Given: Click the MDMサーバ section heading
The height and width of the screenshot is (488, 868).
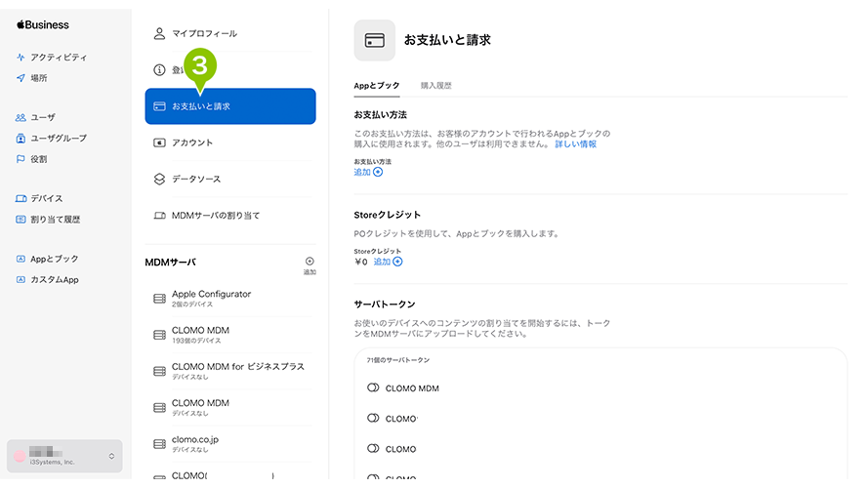Looking at the screenshot, I should [x=171, y=263].
